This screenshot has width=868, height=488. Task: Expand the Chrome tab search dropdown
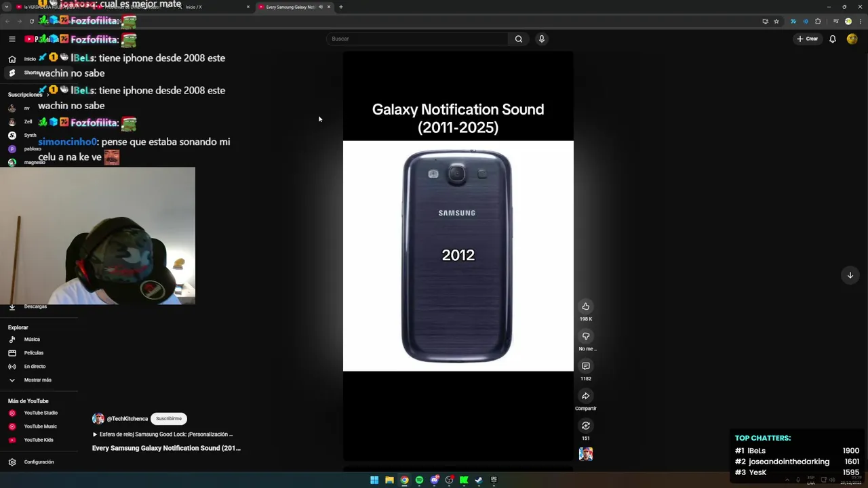pos(8,7)
